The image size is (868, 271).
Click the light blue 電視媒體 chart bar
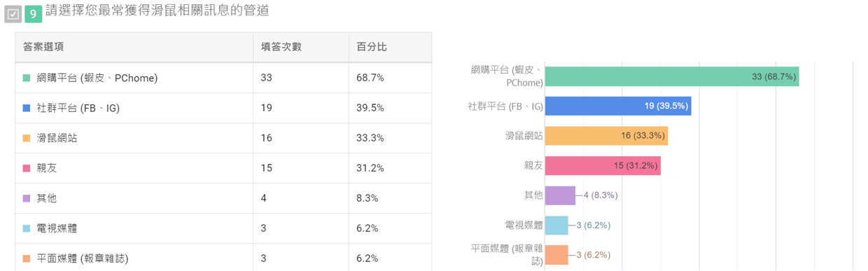[556, 225]
